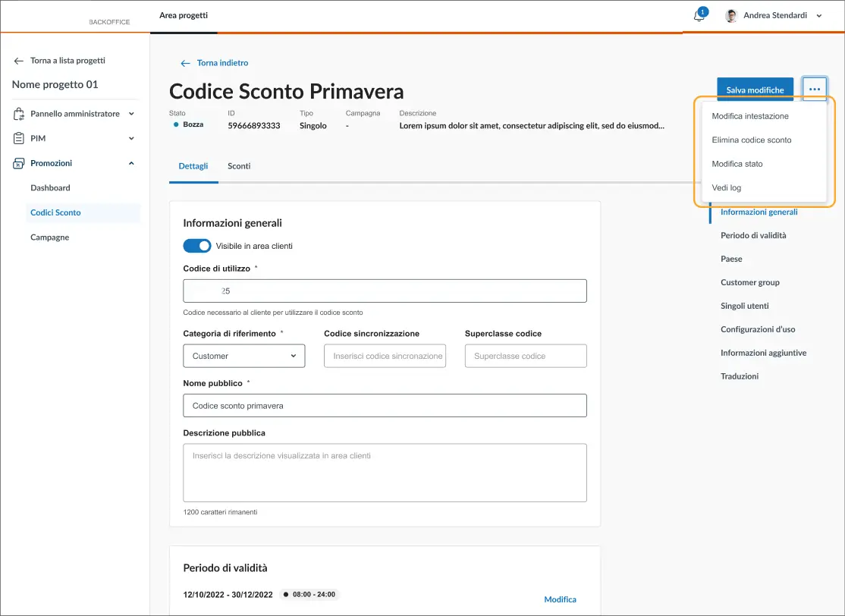Click the Modifica link for Periodo di validità
Screen dimensions: 845x616
(x=560, y=599)
